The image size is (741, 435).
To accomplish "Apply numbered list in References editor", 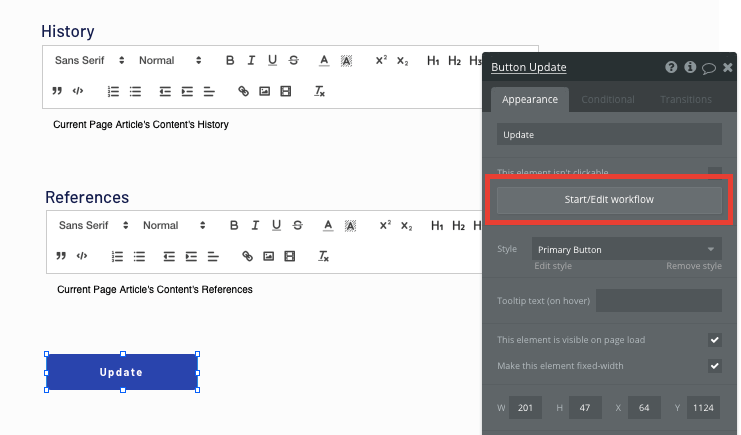I will pos(115,256).
